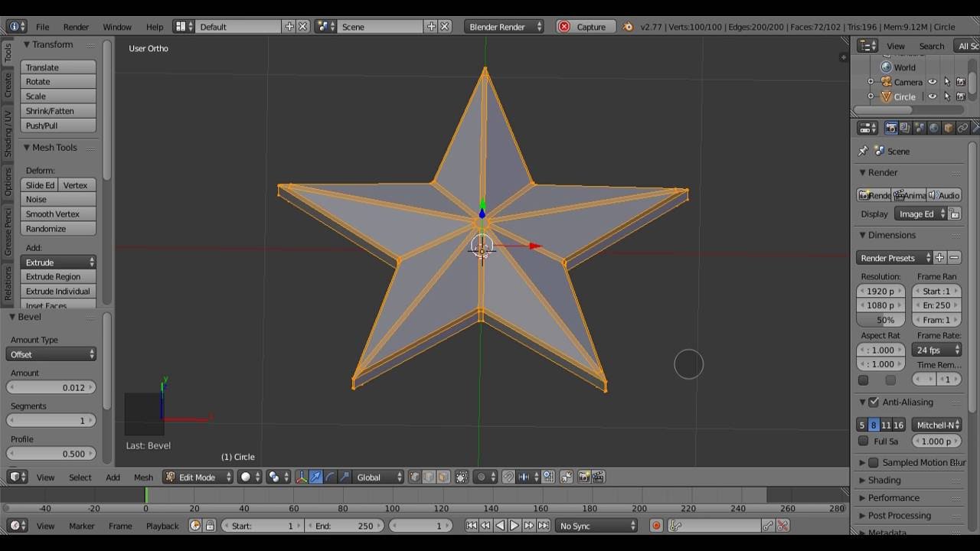Add a new scene with plus button
The height and width of the screenshot is (551, 980).
(x=431, y=26)
